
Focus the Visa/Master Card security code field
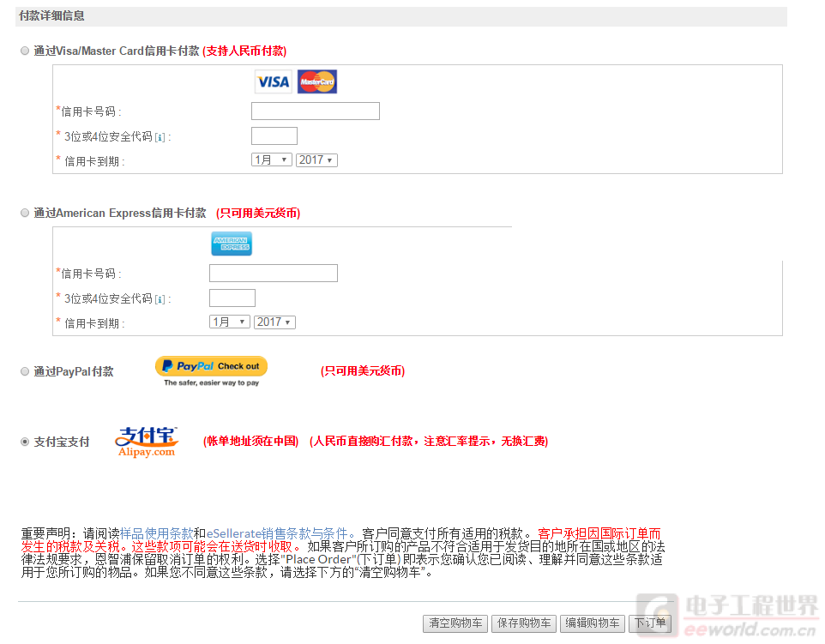click(x=274, y=135)
